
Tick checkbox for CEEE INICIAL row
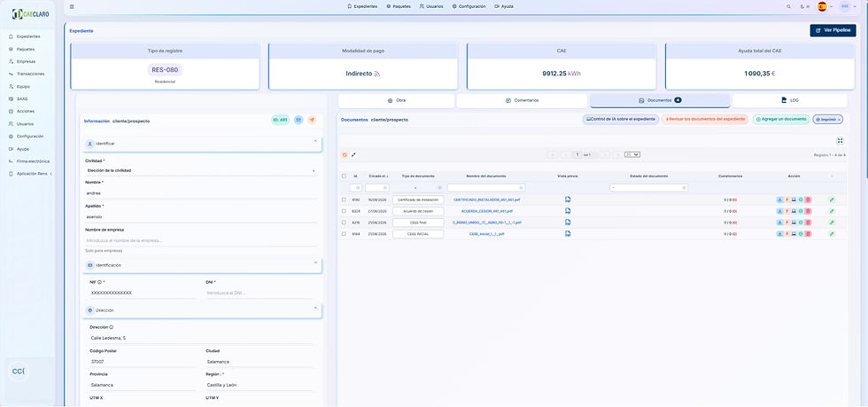pyautogui.click(x=344, y=234)
